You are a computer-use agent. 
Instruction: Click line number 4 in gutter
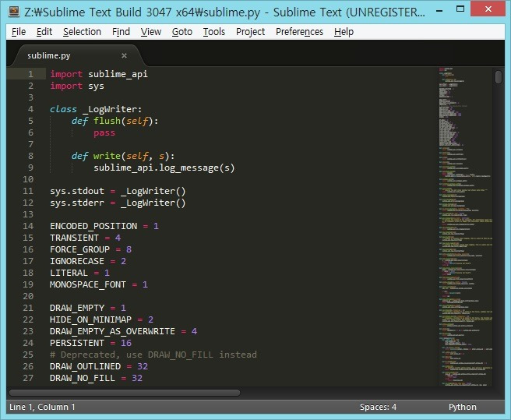(x=30, y=109)
